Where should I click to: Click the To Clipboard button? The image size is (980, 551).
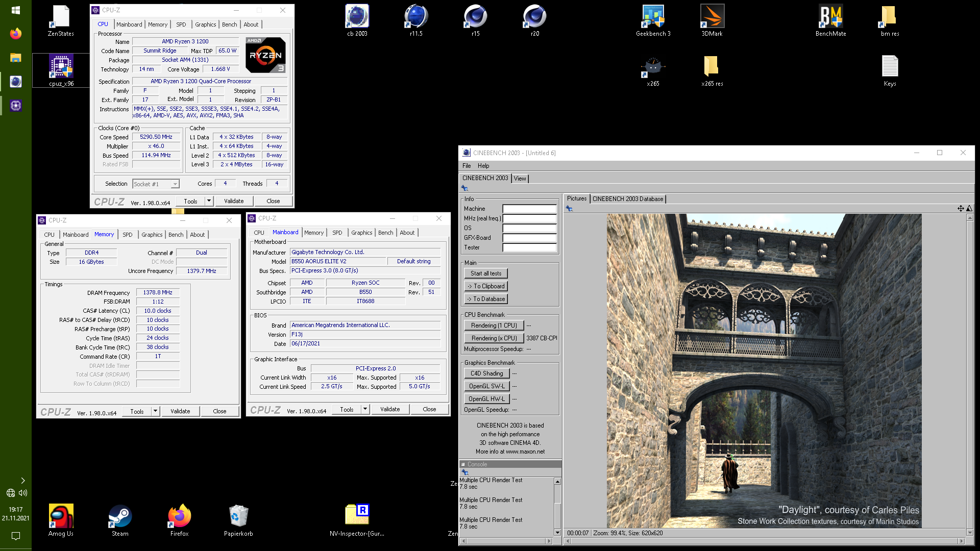(486, 286)
